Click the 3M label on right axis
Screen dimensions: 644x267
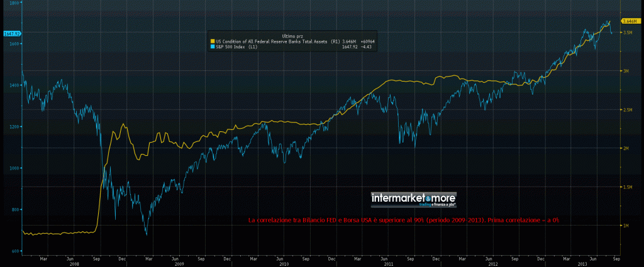point(625,71)
